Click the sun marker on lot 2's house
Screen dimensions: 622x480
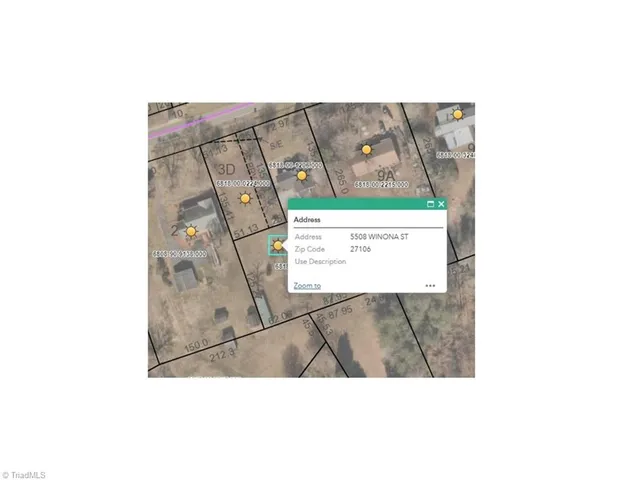(191, 231)
